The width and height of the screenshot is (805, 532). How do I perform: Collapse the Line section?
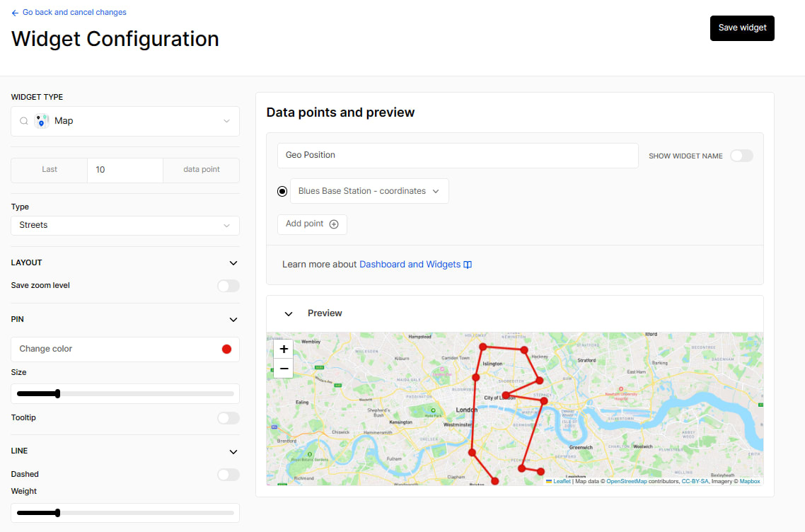click(233, 452)
